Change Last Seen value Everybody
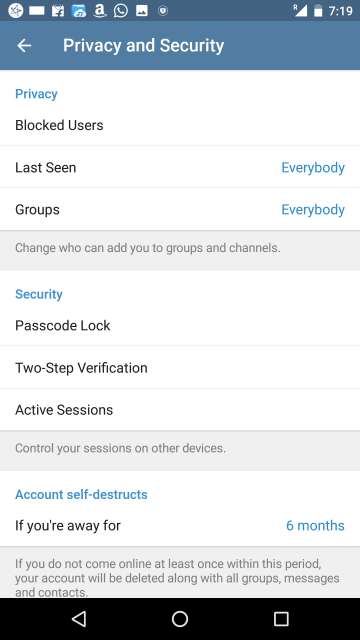 point(313,168)
